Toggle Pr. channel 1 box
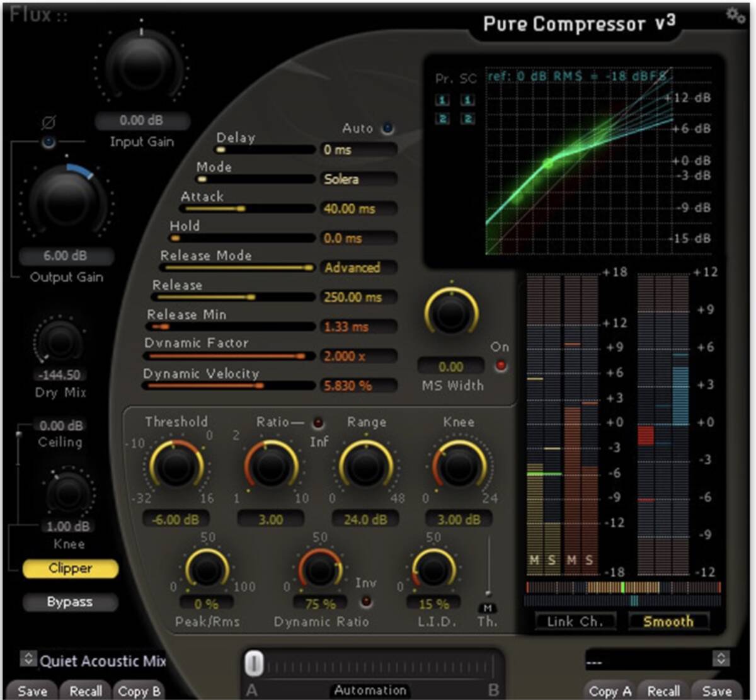Image resolution: width=756 pixels, height=700 pixels. (x=442, y=100)
